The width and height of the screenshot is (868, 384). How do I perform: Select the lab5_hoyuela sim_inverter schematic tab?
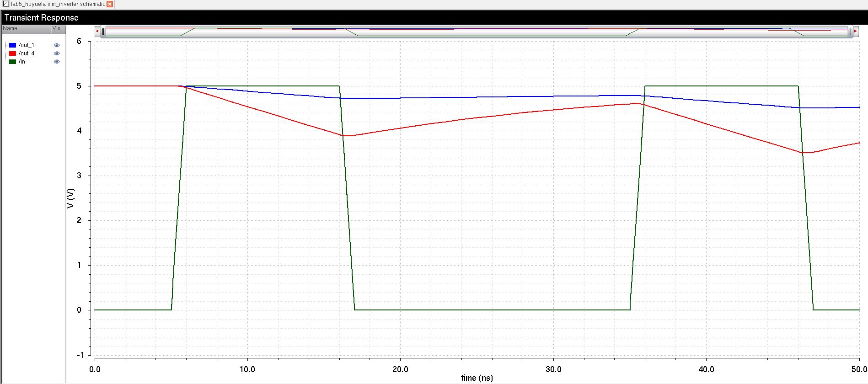click(x=58, y=4)
